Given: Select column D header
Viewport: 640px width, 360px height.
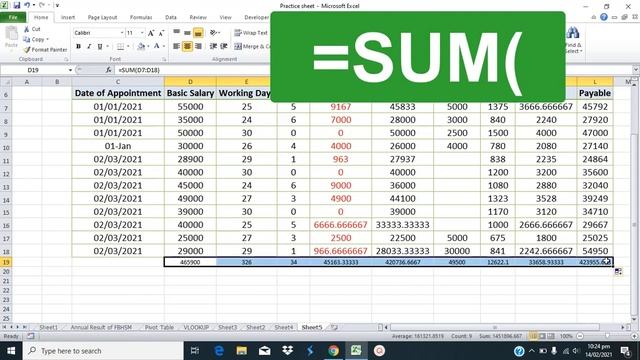Looking at the screenshot, I should pos(190,82).
